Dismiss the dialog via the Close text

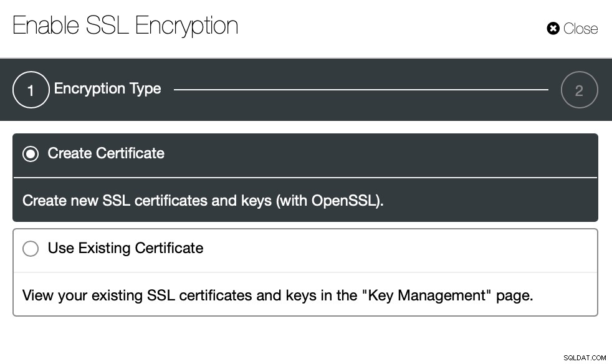point(580,29)
